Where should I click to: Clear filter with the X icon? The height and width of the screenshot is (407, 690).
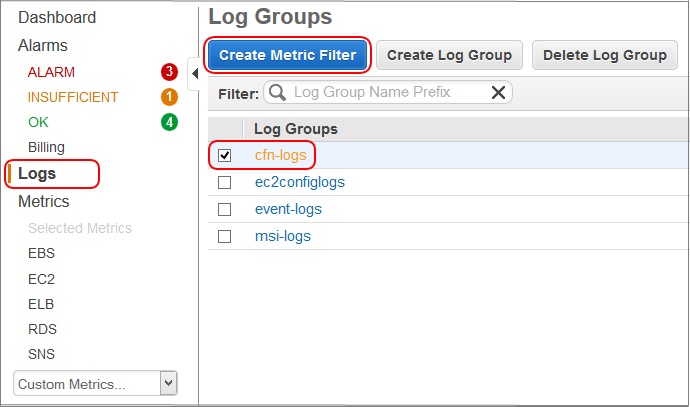[498, 93]
